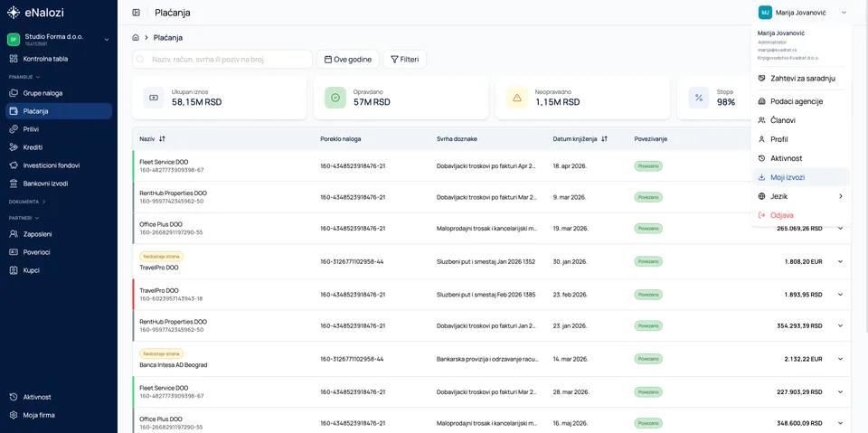Click the Aktivnost icon in user menu
This screenshot has width=868, height=433.
[761, 158]
